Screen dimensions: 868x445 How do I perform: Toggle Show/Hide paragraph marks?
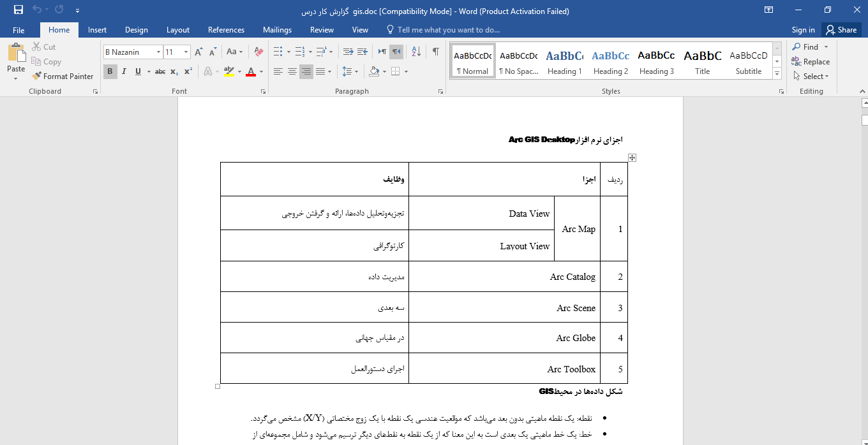pyautogui.click(x=435, y=52)
